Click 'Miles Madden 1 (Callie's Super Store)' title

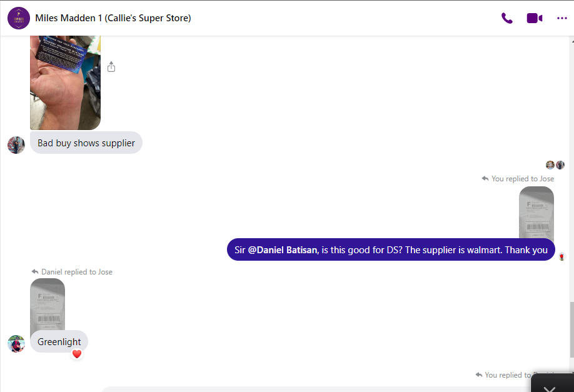[113, 18]
